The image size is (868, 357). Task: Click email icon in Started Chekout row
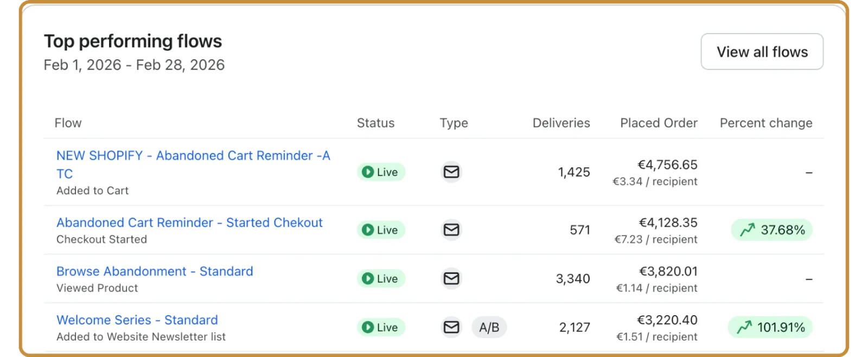pos(451,230)
